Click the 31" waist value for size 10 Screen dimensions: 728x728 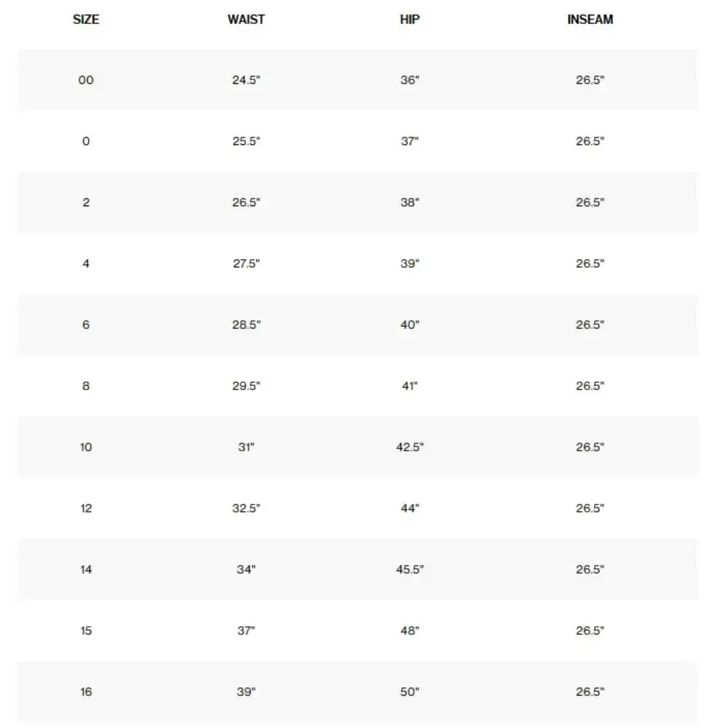(x=246, y=447)
